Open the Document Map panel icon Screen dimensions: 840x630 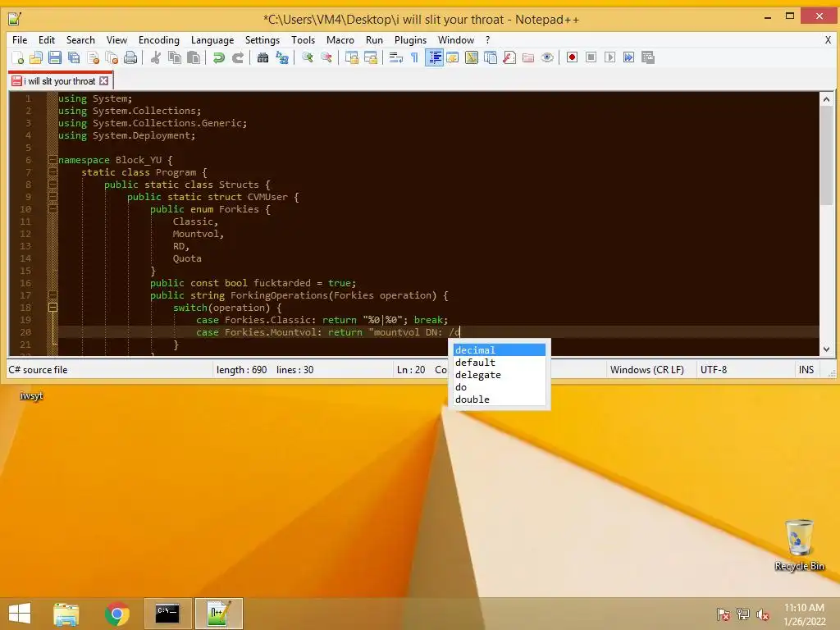click(x=472, y=57)
